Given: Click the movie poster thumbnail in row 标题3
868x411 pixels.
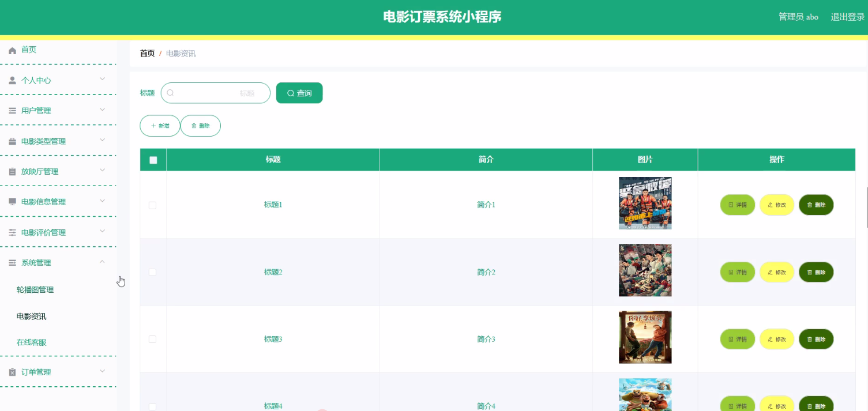Looking at the screenshot, I should point(645,337).
